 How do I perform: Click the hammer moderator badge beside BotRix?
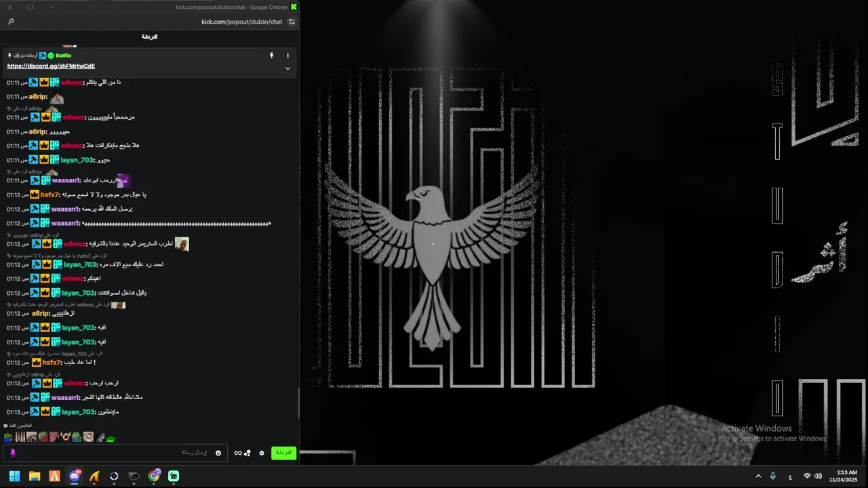(43, 56)
